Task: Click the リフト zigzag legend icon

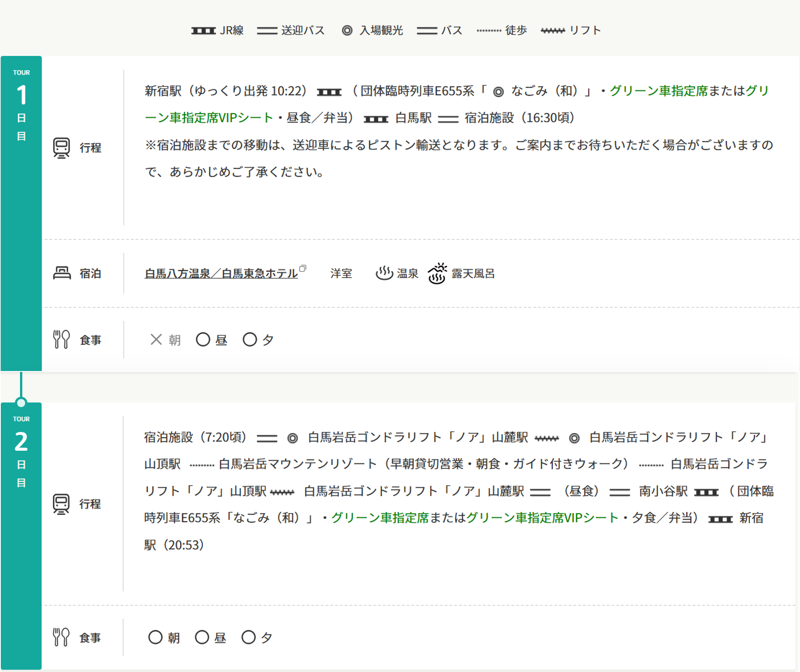Action: pyautogui.click(x=553, y=30)
